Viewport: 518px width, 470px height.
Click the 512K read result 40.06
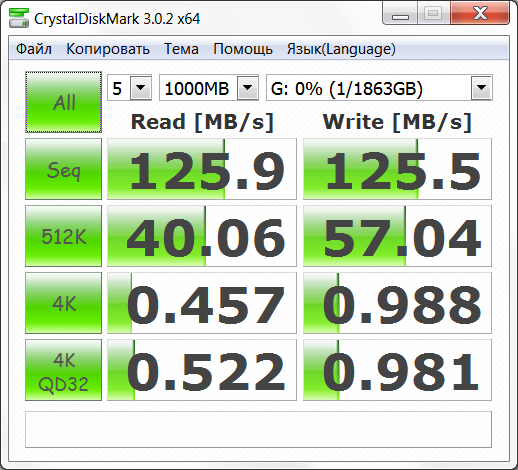202,236
